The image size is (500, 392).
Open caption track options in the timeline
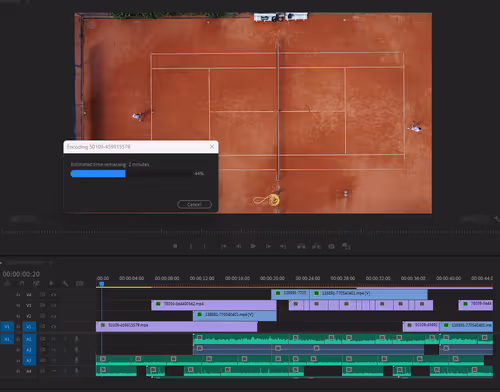tap(80, 284)
